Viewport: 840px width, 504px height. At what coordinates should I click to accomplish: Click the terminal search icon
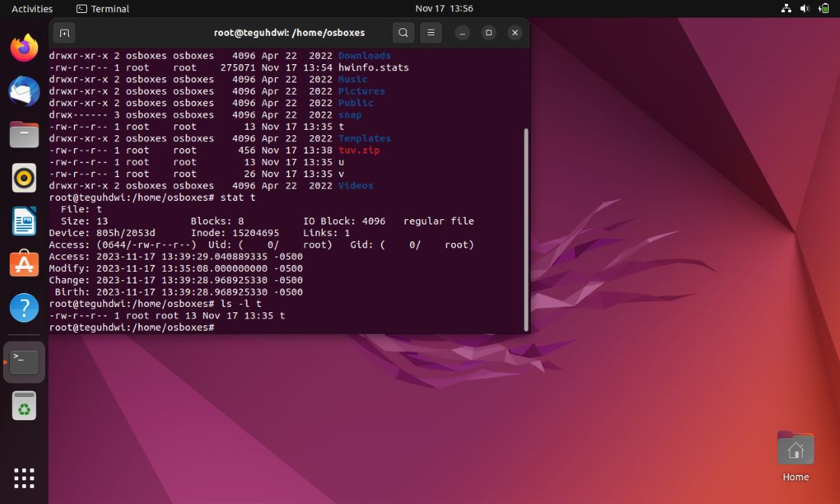pos(403,33)
